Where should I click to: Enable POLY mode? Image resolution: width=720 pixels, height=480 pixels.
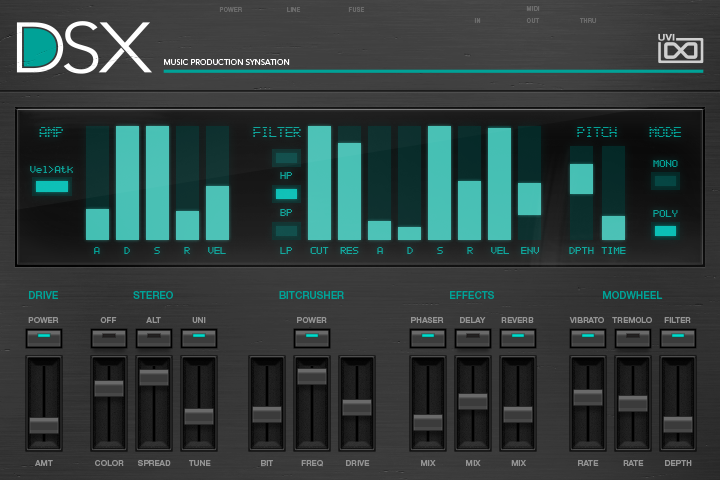[665, 231]
